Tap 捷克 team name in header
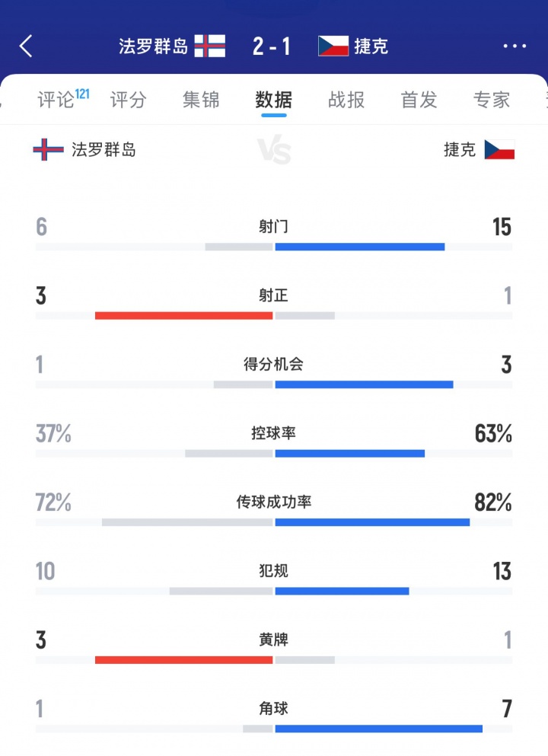 pyautogui.click(x=371, y=46)
